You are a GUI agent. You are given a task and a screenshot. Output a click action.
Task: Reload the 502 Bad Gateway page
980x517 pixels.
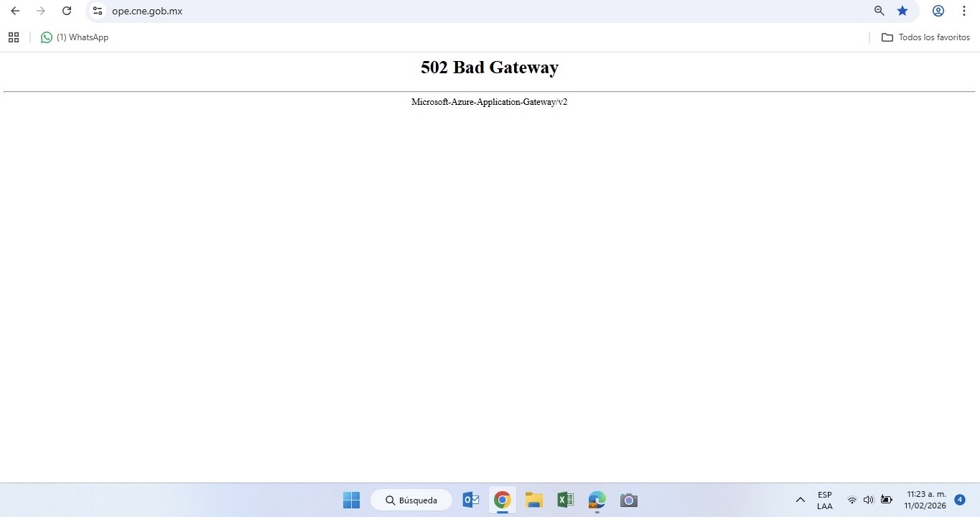click(66, 11)
